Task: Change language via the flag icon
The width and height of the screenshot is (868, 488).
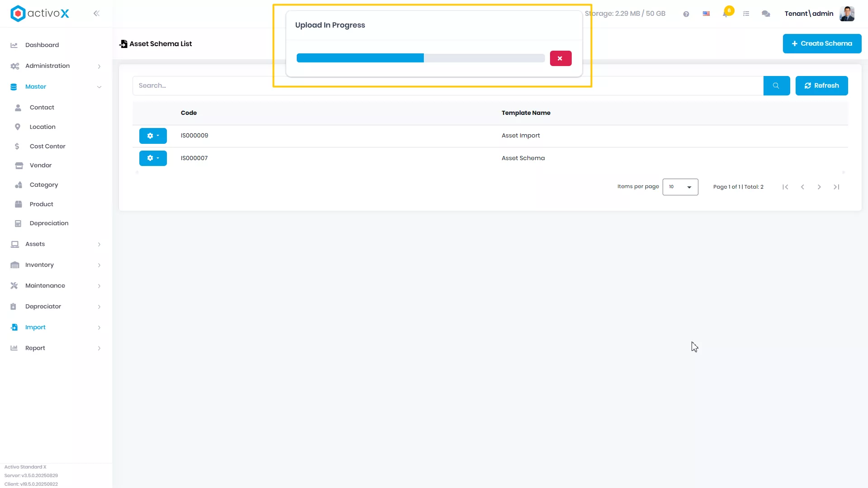Action: (x=706, y=14)
